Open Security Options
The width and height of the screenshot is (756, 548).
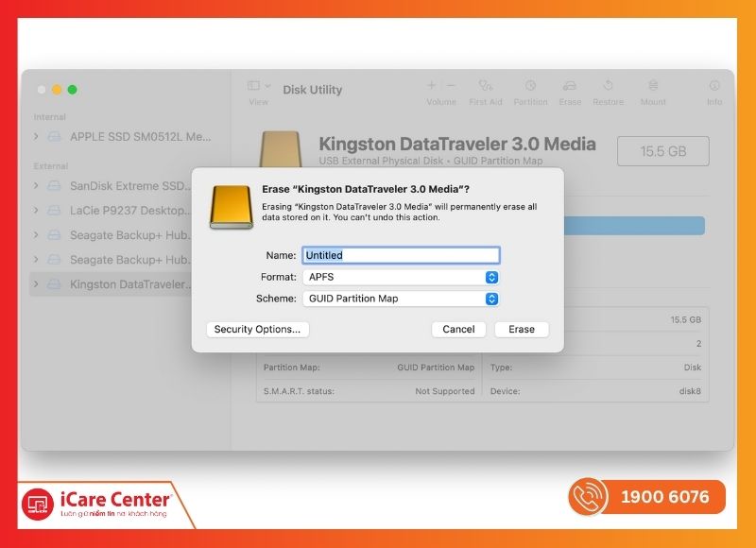(x=257, y=329)
